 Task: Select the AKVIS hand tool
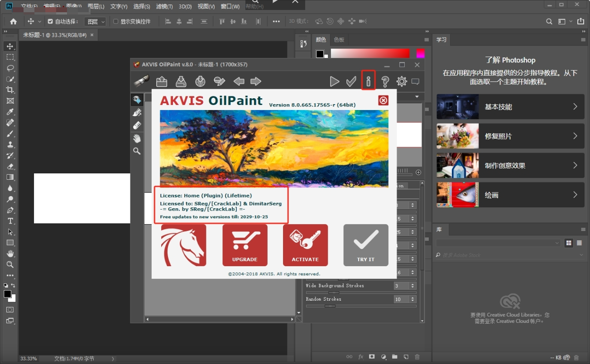click(x=136, y=138)
